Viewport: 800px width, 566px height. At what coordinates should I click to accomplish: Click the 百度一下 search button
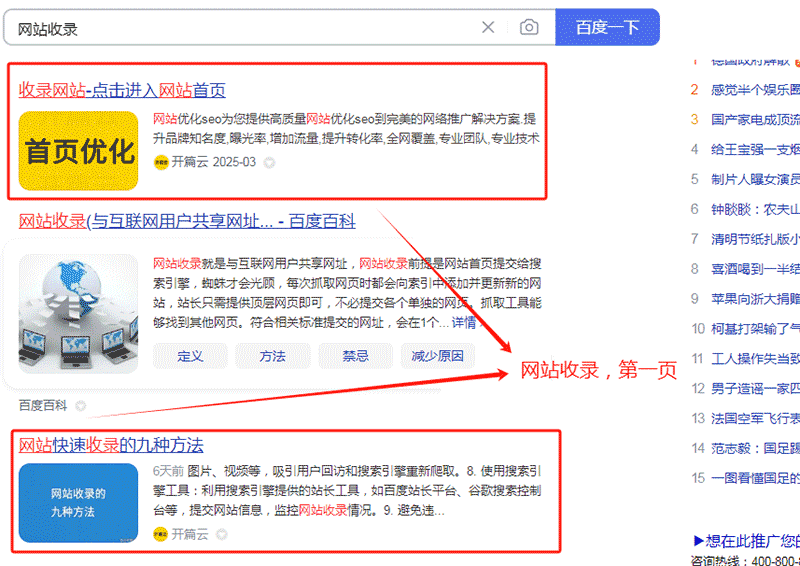[607, 27]
